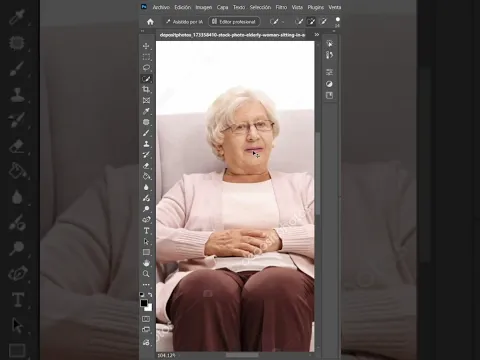Select the Lasso tool
Image resolution: width=480 pixels, height=360 pixels.
coord(146,68)
